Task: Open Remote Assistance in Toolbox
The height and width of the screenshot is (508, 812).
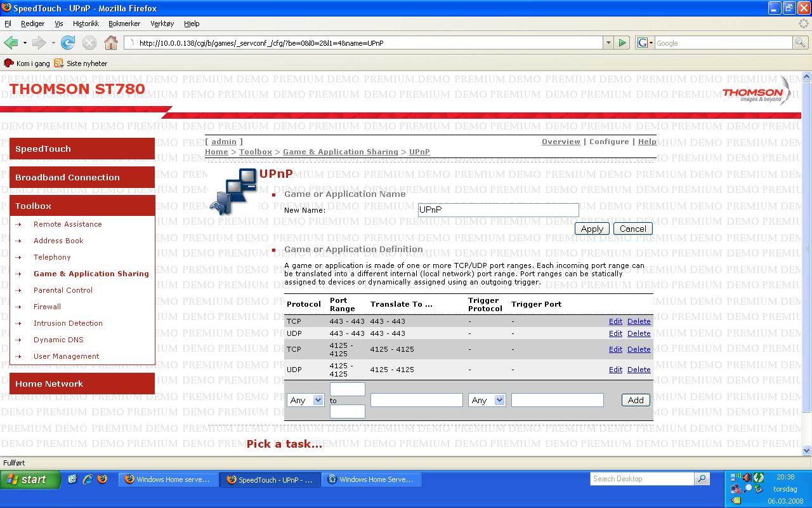Action: click(x=67, y=224)
